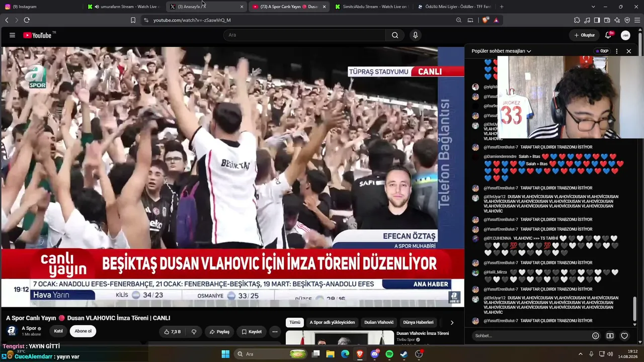
Task: Open the media control music note icon
Action: 587,20
